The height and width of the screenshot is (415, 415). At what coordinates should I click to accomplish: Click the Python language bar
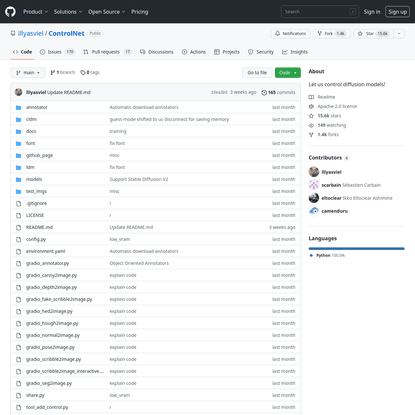(x=356, y=248)
